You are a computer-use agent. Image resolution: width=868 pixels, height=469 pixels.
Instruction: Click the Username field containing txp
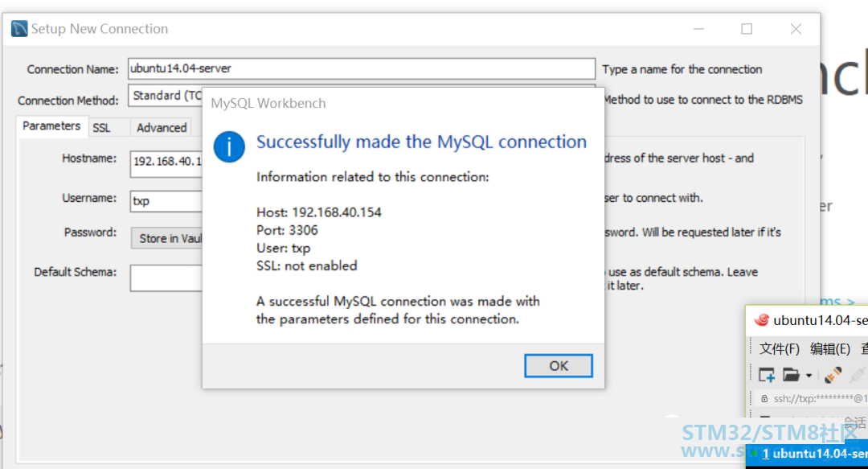click(166, 200)
